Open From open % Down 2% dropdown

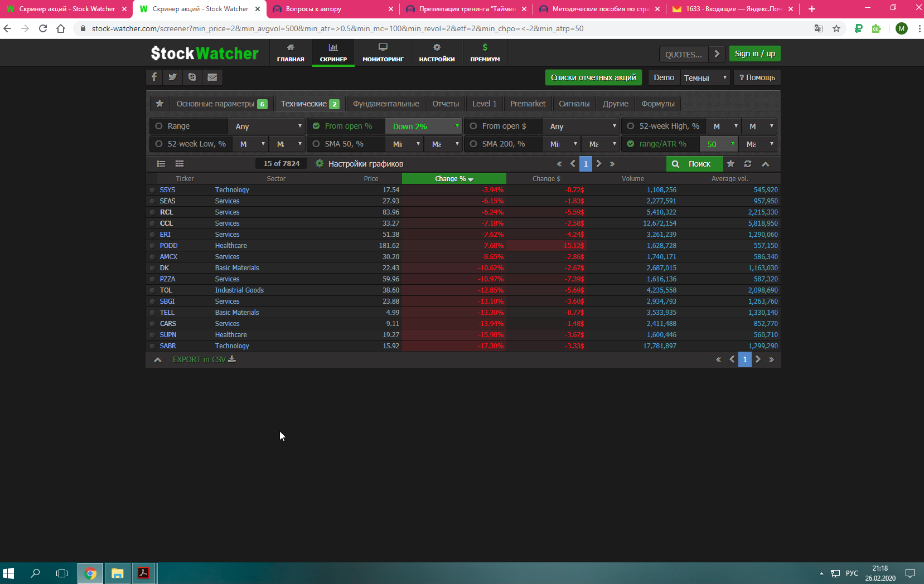tap(424, 126)
